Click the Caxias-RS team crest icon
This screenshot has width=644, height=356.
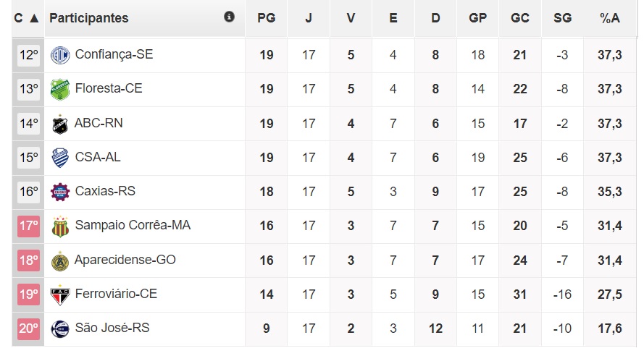(x=59, y=192)
